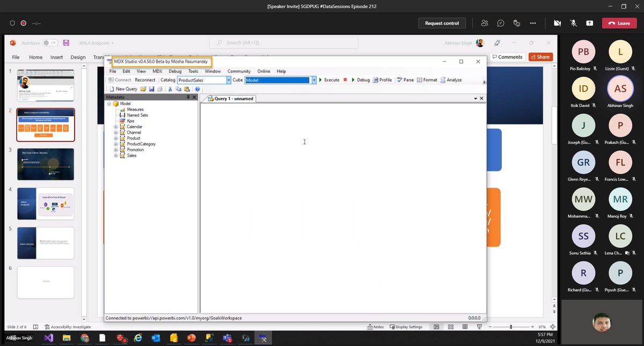
Task: Expand the Calendar dimension
Action: point(115,127)
